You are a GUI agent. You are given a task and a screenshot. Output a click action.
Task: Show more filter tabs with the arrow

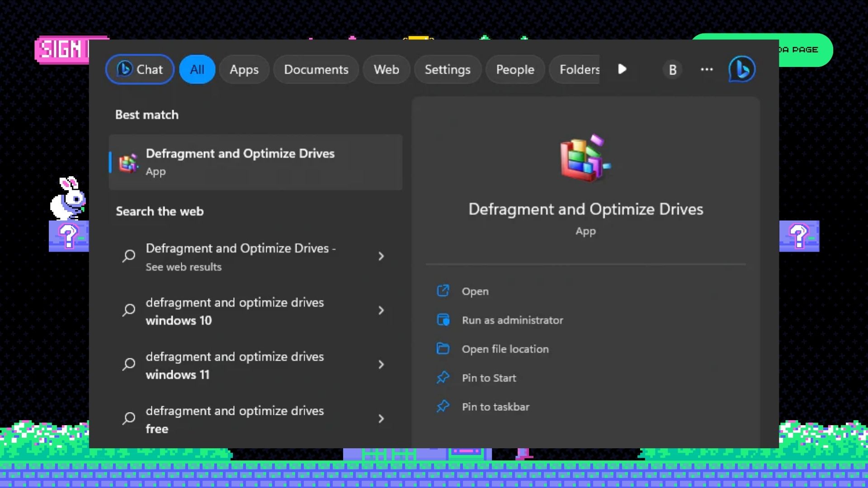622,69
